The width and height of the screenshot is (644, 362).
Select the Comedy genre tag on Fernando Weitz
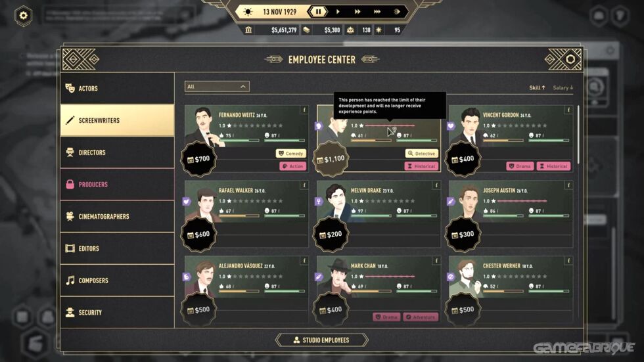click(x=290, y=154)
